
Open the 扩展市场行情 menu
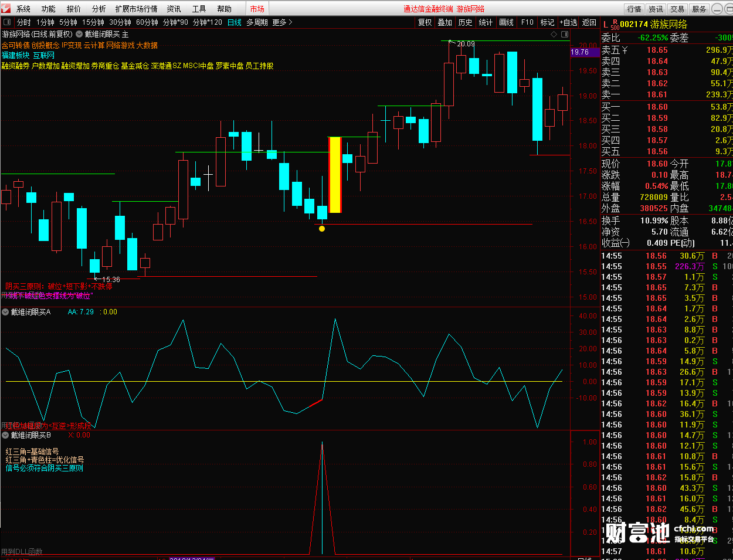[137, 9]
